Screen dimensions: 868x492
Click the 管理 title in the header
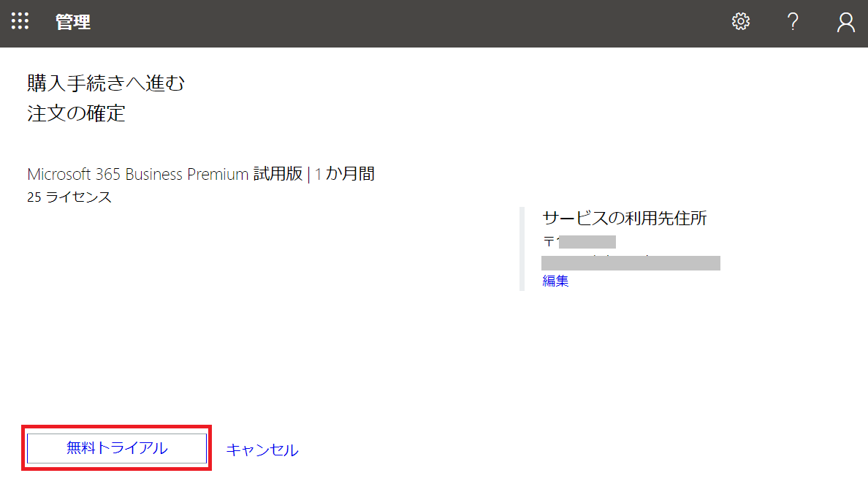[73, 22]
